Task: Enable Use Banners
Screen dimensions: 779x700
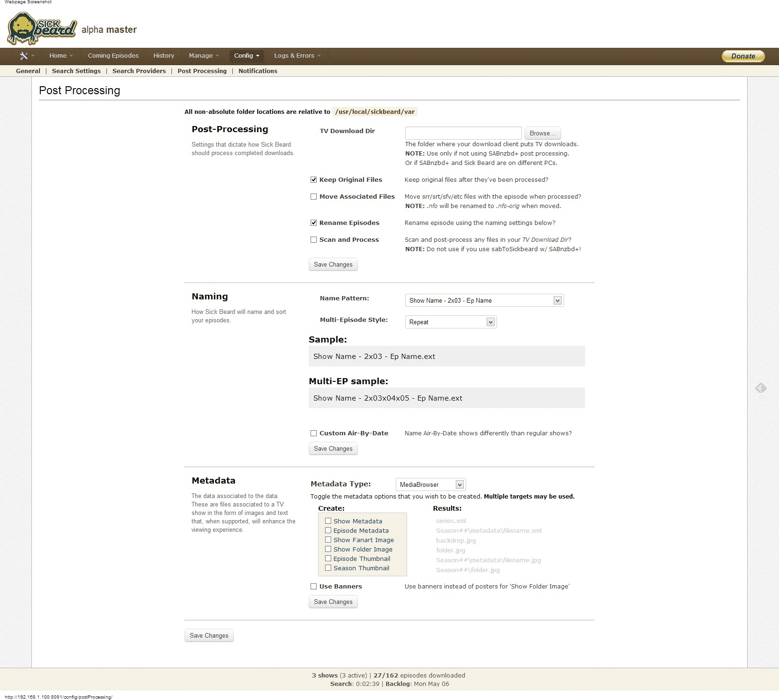Action: 314,587
